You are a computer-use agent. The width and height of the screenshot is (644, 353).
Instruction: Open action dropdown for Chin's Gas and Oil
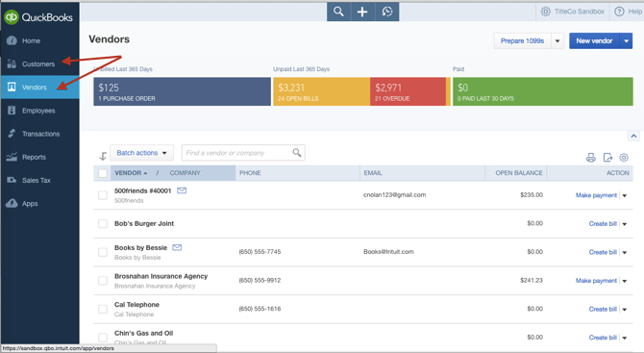(x=625, y=338)
